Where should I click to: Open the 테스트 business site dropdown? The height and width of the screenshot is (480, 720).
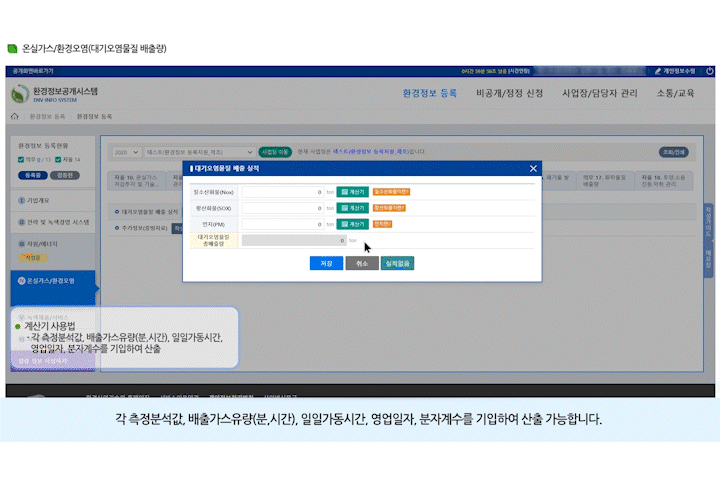pyautogui.click(x=199, y=151)
